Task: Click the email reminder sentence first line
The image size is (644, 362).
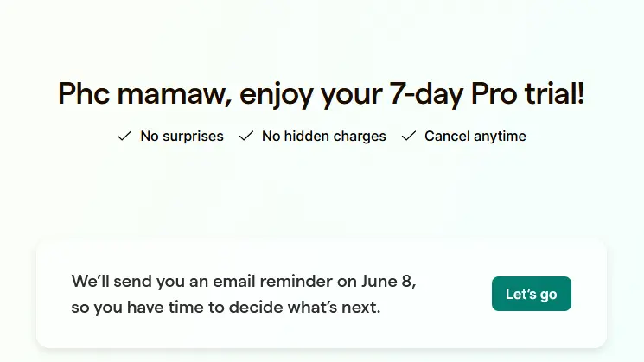Action: tap(244, 282)
